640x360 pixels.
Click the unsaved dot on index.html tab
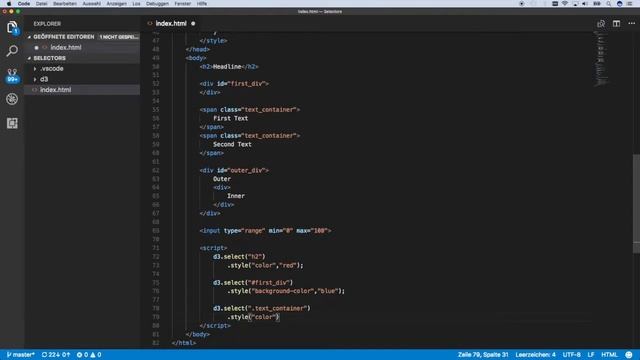point(193,24)
